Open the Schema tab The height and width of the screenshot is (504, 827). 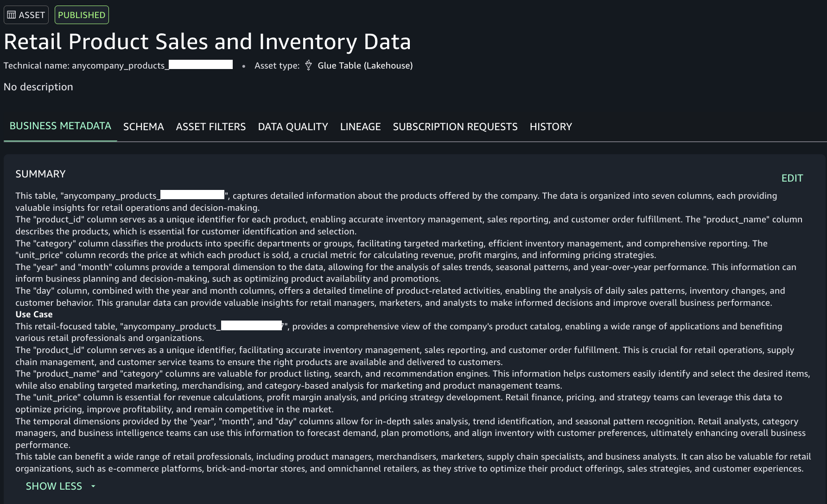(x=143, y=127)
